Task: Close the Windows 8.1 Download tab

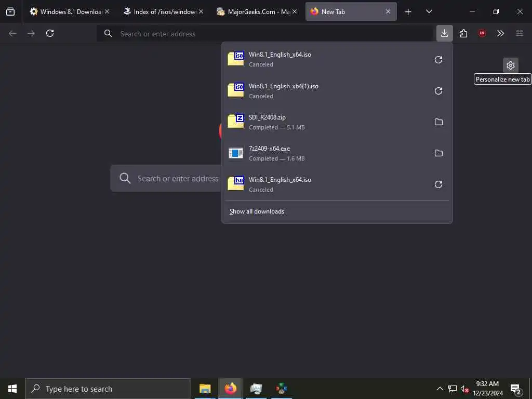Action: pos(107,11)
